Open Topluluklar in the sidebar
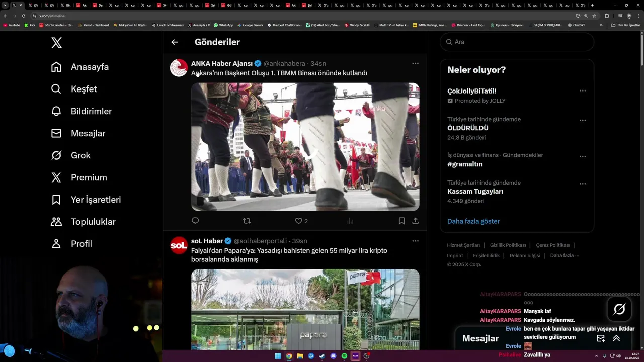Image resolution: width=644 pixels, height=362 pixels. (x=83, y=222)
